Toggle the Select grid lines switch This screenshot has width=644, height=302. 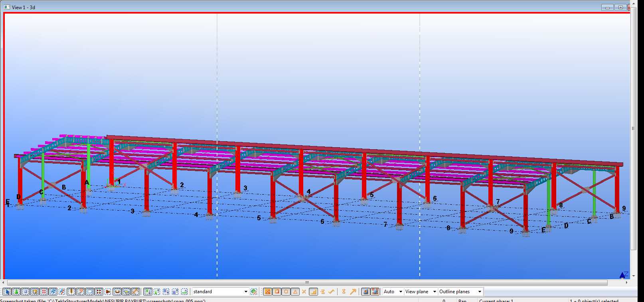click(62, 292)
